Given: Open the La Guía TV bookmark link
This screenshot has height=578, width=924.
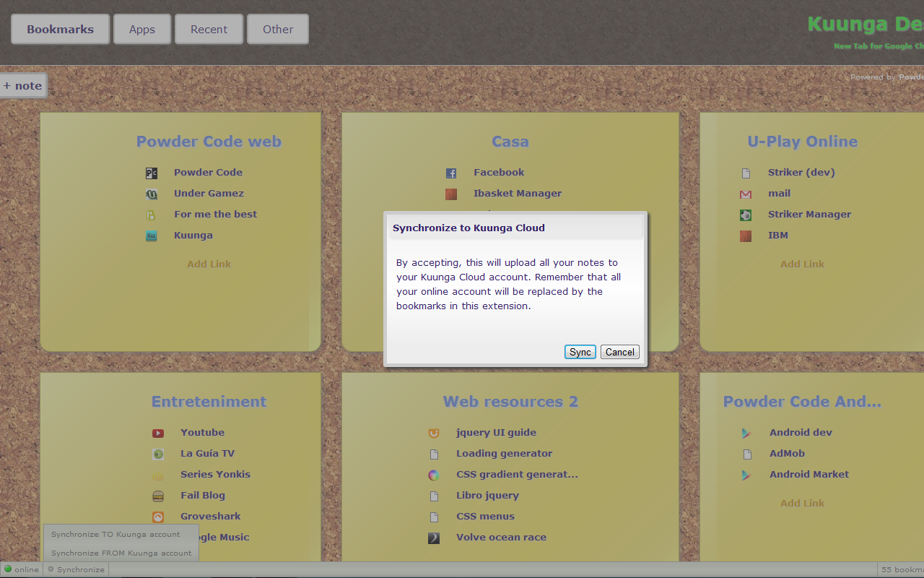Looking at the screenshot, I should coord(207,454).
